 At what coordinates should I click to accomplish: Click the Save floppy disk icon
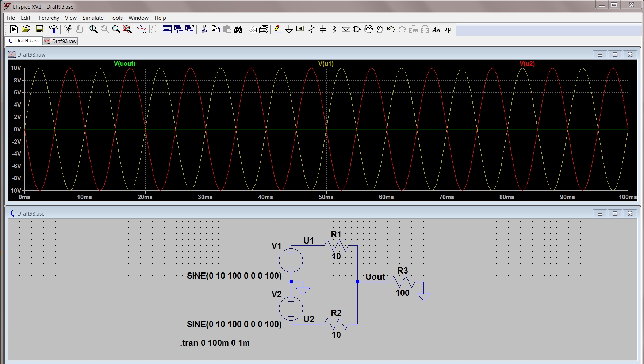click(39, 30)
